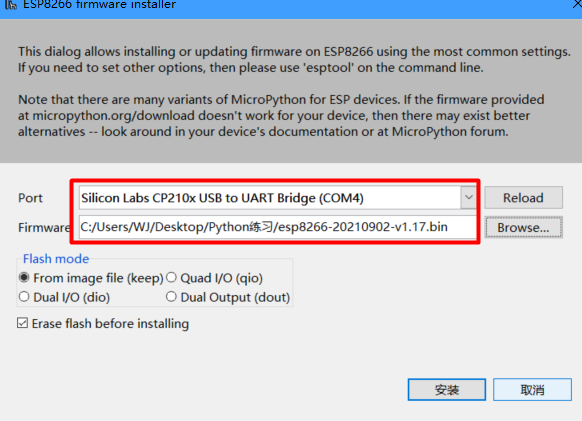582x421 pixels.
Task: Close the ESP8266 firmware installer dialog
Action: point(578,4)
